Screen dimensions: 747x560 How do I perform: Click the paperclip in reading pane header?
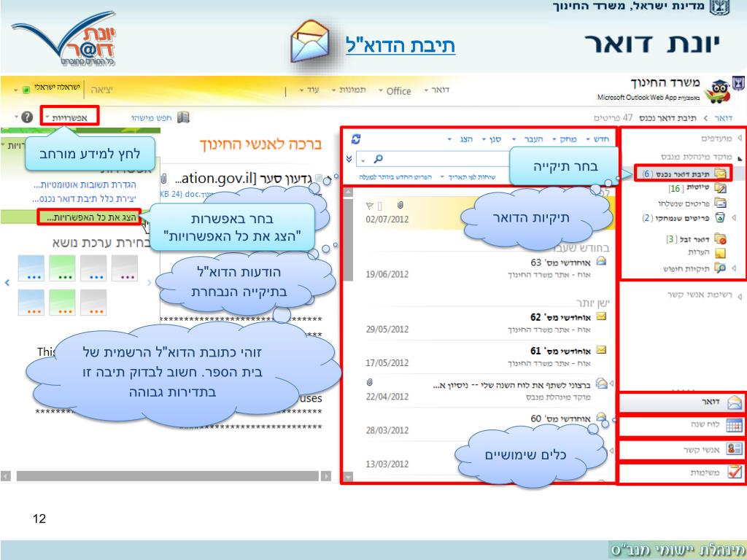point(164,179)
